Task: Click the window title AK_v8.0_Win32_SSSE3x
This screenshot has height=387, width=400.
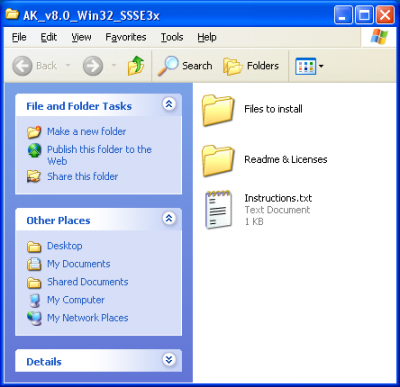Action: [91, 15]
